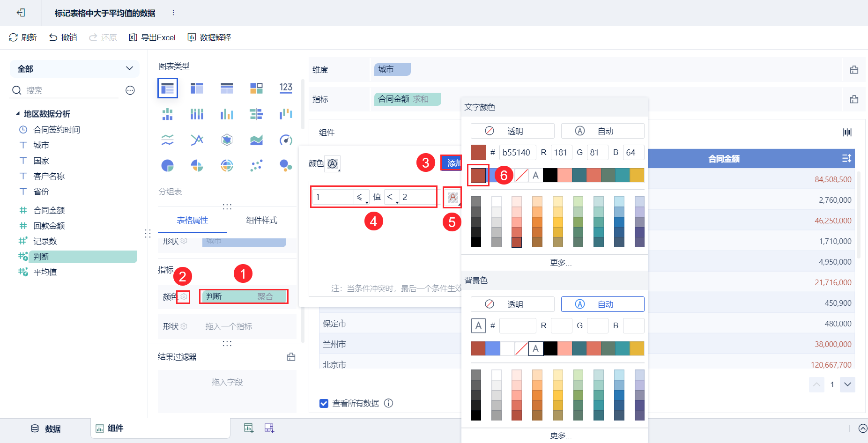Click 撤销 in the toolbar

[63, 37]
